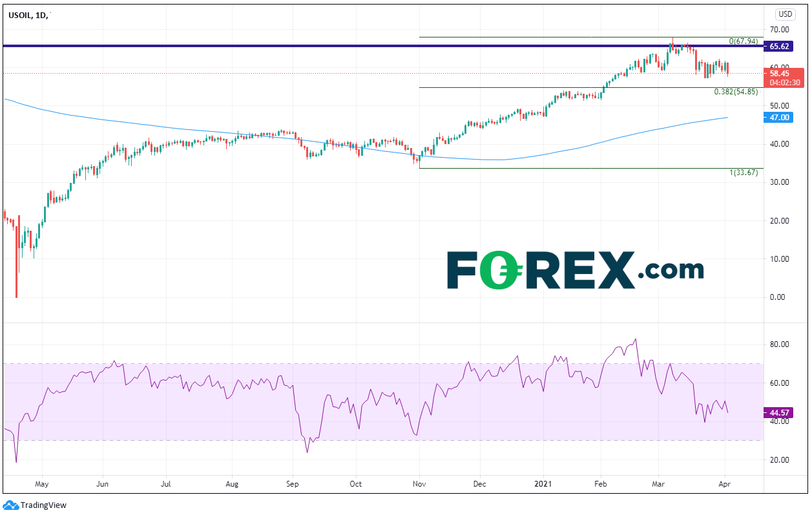The height and width of the screenshot is (517, 812).
Task: Click the Mar date label on time axis
Action: tap(658, 483)
